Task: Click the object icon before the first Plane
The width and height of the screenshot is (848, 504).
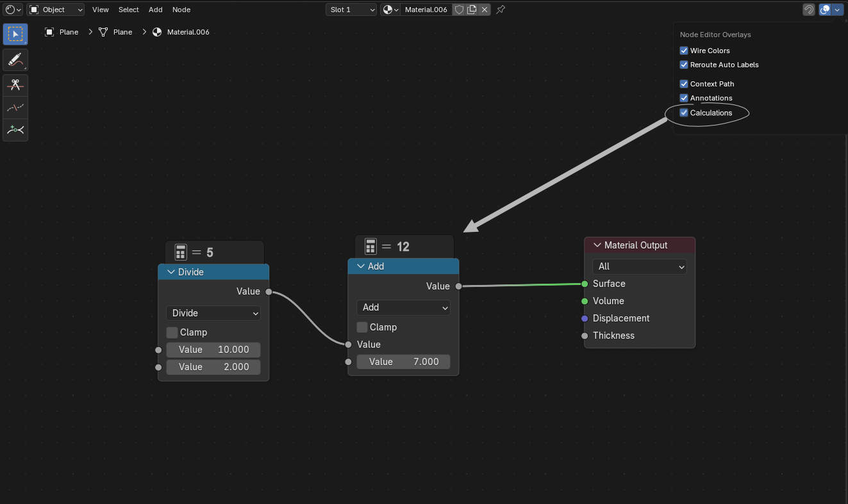Action: point(49,32)
